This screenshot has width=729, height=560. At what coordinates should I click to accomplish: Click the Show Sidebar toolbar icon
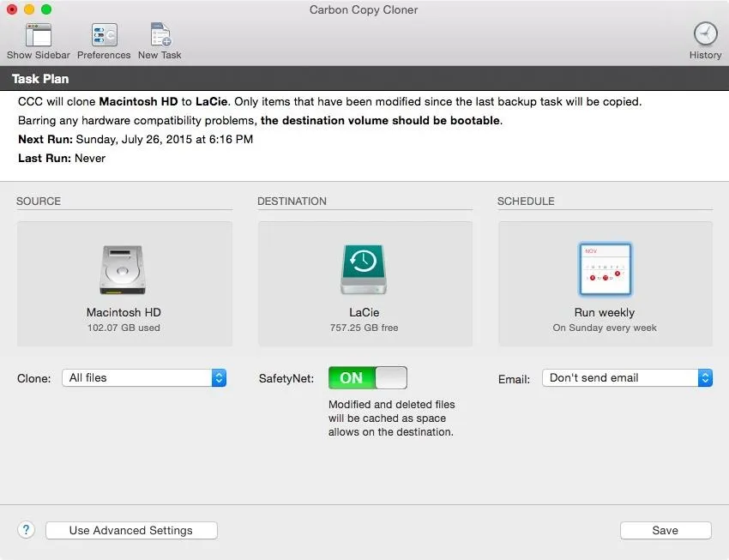38,35
